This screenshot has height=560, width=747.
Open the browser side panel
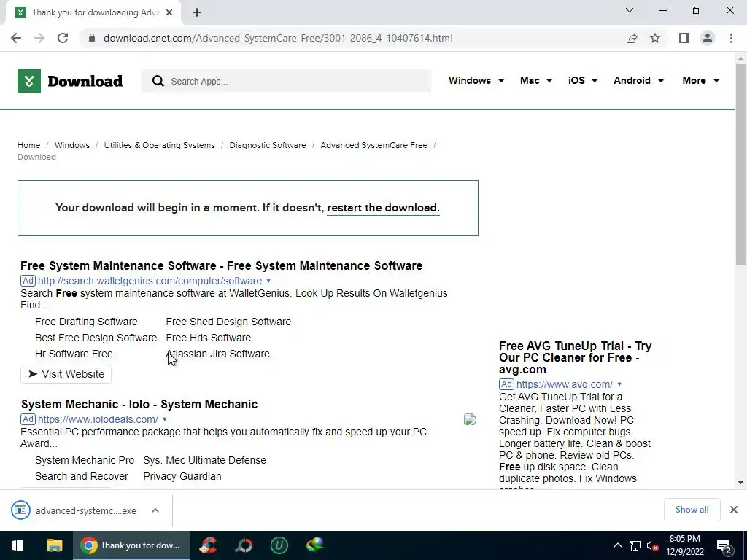tap(684, 38)
